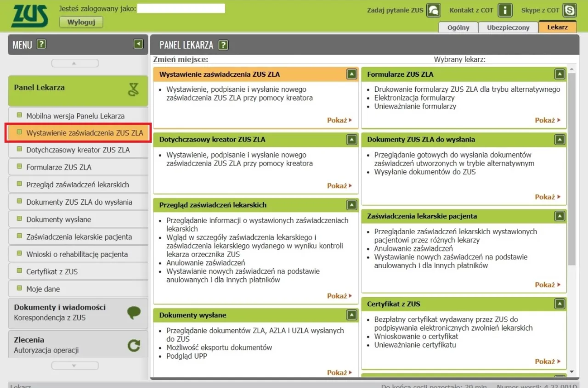Click the Skype z COT label
Viewport: 588px width, 388px height.
540,10
